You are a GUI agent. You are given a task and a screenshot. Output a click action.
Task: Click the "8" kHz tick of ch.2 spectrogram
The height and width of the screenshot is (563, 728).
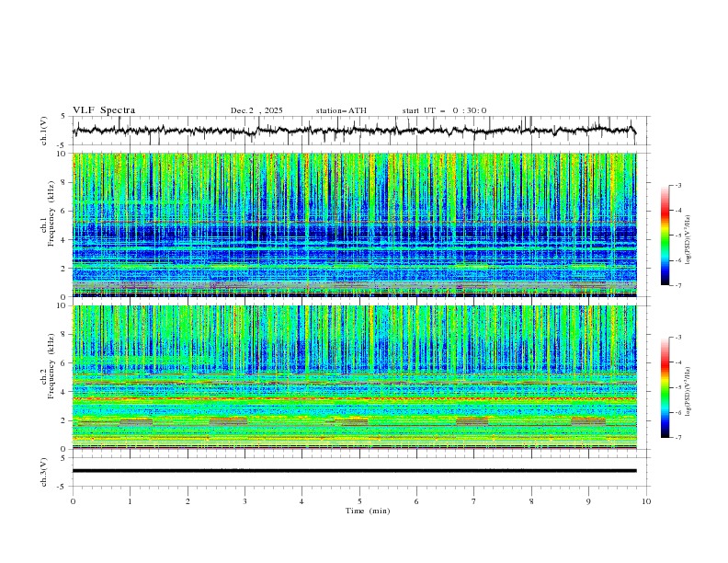pyautogui.click(x=65, y=335)
